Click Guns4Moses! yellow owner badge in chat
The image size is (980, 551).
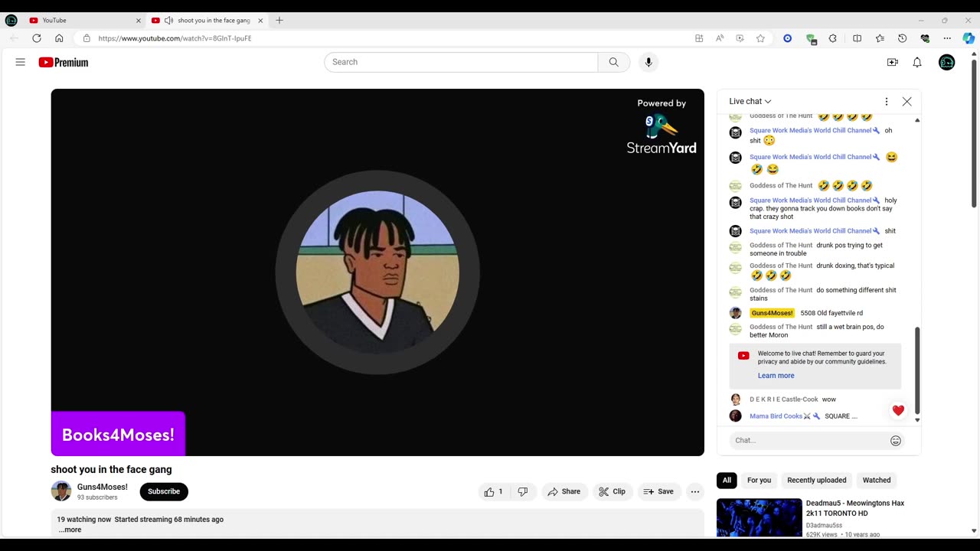pos(772,313)
